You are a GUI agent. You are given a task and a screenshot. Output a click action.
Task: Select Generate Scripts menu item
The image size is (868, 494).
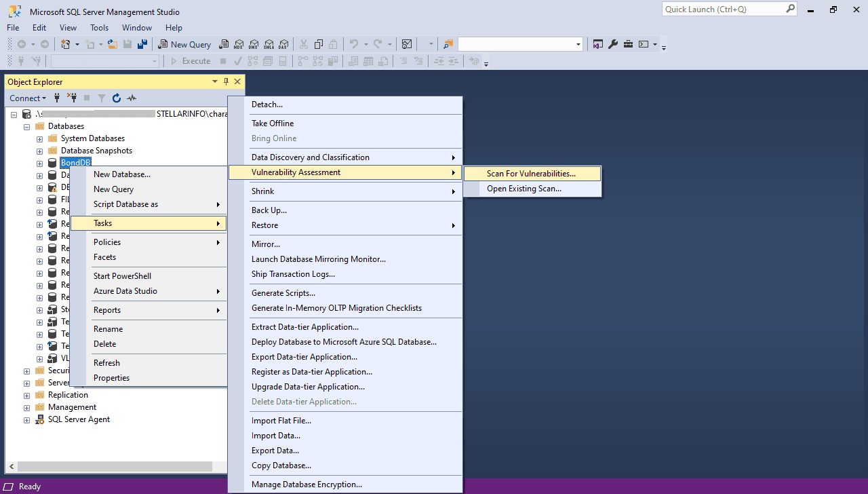point(345,293)
